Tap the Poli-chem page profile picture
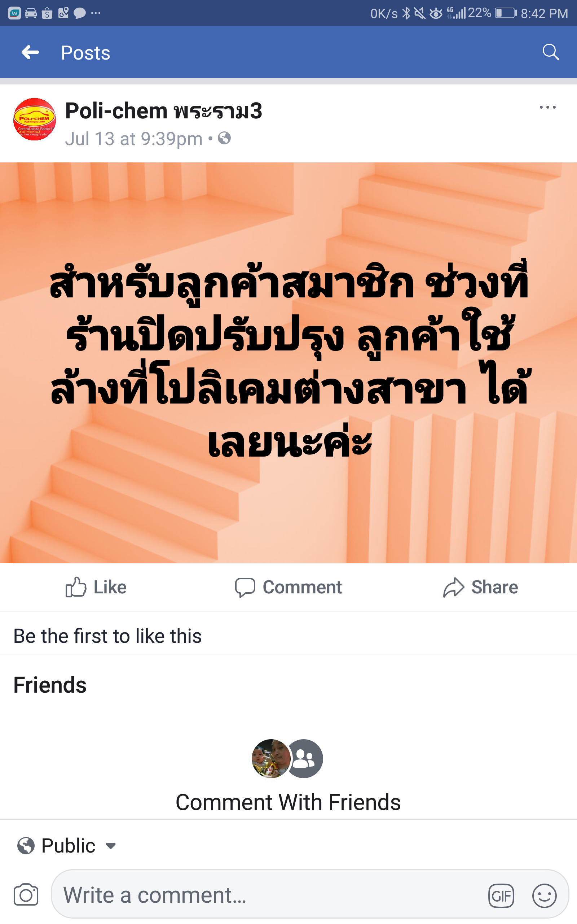The height and width of the screenshot is (924, 577). pos(35,119)
